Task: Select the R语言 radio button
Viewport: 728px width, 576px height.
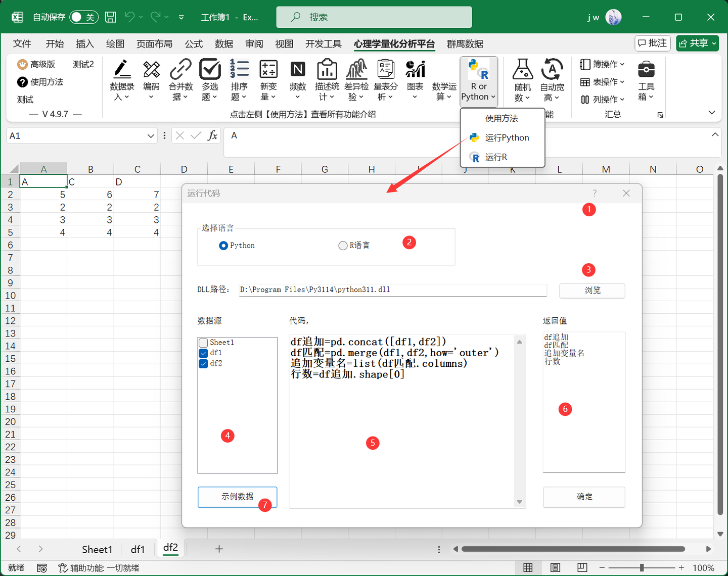Action: [x=343, y=246]
